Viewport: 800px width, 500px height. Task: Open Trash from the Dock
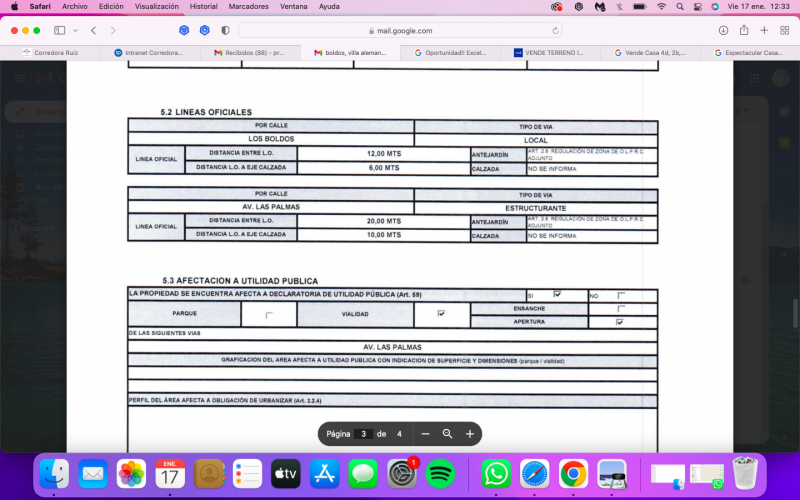tap(745, 473)
